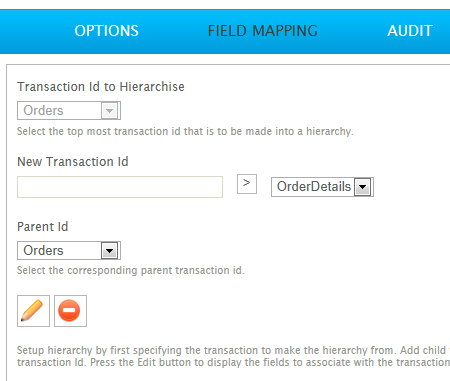The width and height of the screenshot is (450, 381).
Task: Click the pencil Edit icon
Action: click(33, 311)
